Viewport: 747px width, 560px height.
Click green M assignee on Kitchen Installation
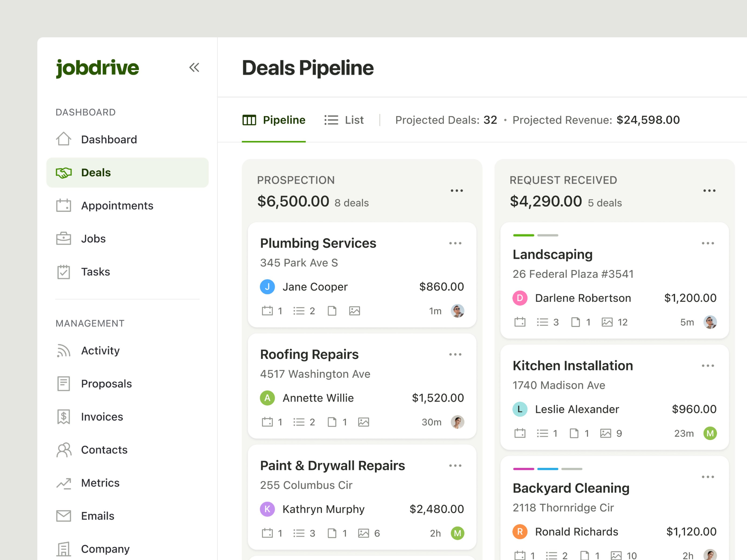(x=710, y=434)
